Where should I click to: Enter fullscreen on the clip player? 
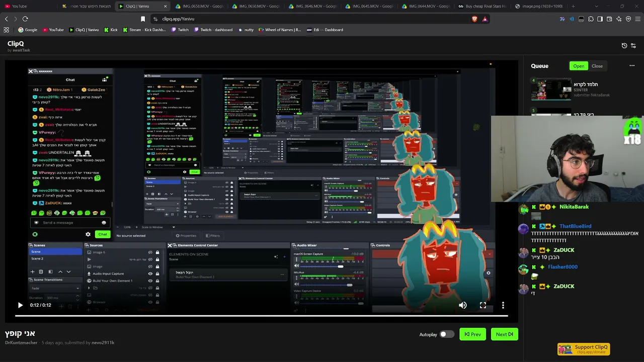tap(483, 305)
